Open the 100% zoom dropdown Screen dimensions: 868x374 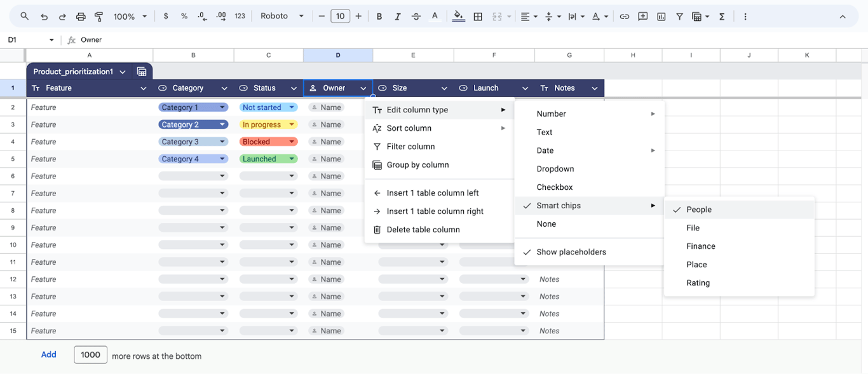coord(130,17)
